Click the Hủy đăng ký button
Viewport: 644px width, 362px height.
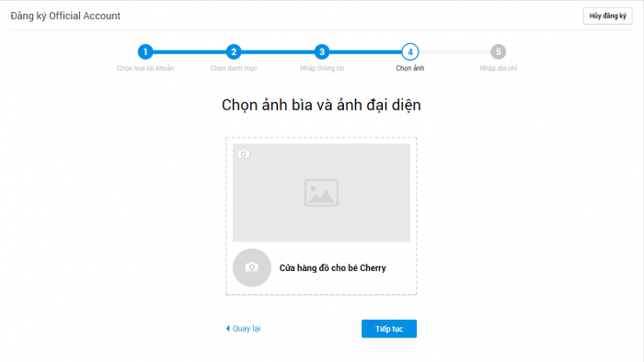pos(608,16)
